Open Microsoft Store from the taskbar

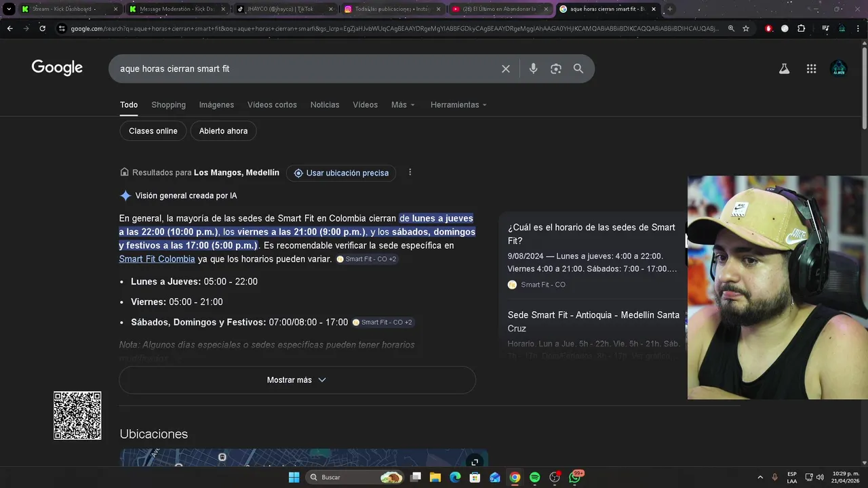click(475, 477)
